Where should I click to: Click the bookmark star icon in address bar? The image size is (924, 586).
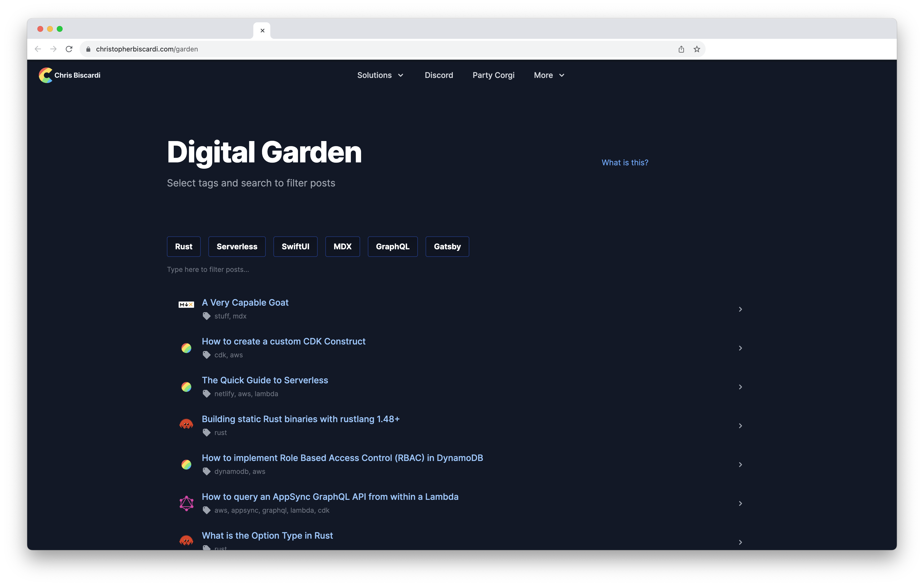pos(696,49)
